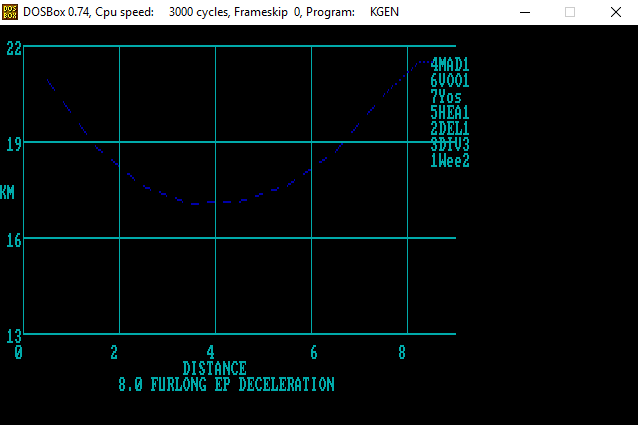Image resolution: width=638 pixels, height=425 pixels.
Task: Click the 4 x-axis label
Action: [x=210, y=353]
